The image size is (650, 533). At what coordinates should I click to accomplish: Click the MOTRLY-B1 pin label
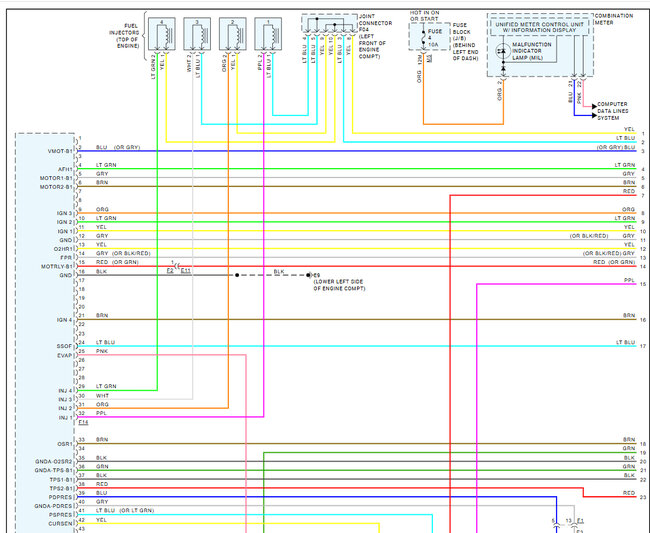pyautogui.click(x=57, y=266)
